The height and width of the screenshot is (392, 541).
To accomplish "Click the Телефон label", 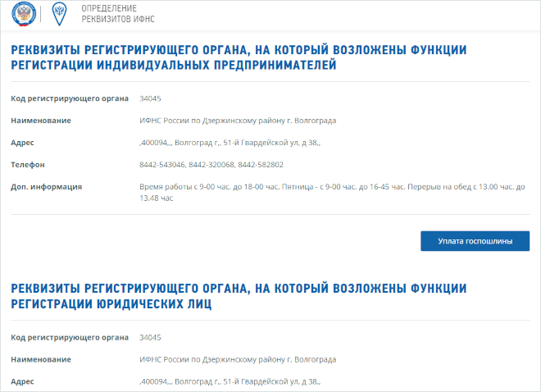I will pos(28,165).
